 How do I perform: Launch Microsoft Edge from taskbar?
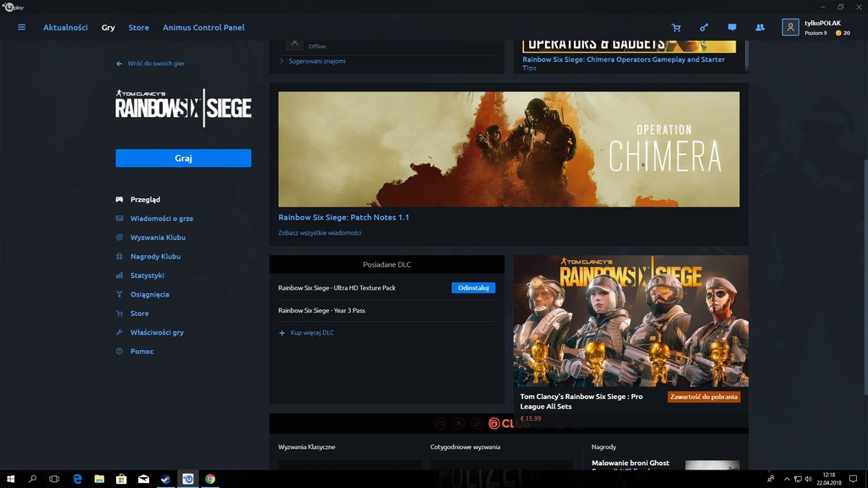[x=77, y=480]
